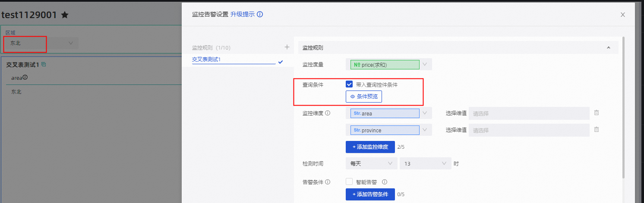Click the icon next to 交叉表测试1 chart title
Image resolution: width=644 pixels, height=203 pixels.
[44, 65]
